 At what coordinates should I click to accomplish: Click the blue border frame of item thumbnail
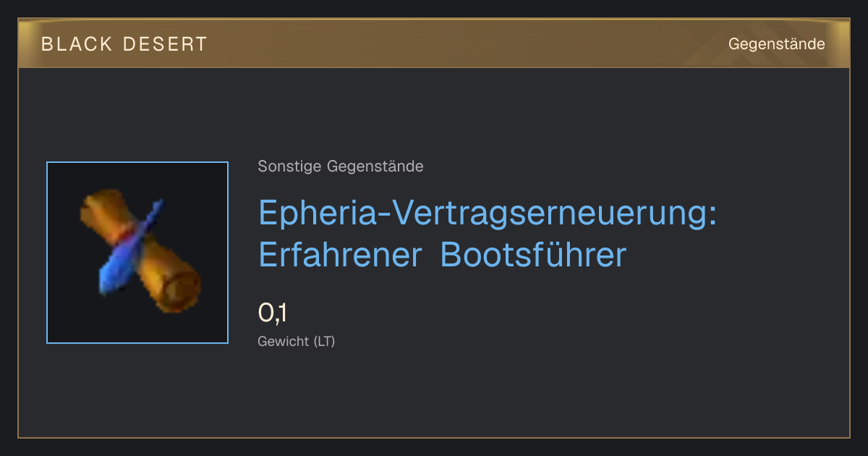[x=137, y=253]
